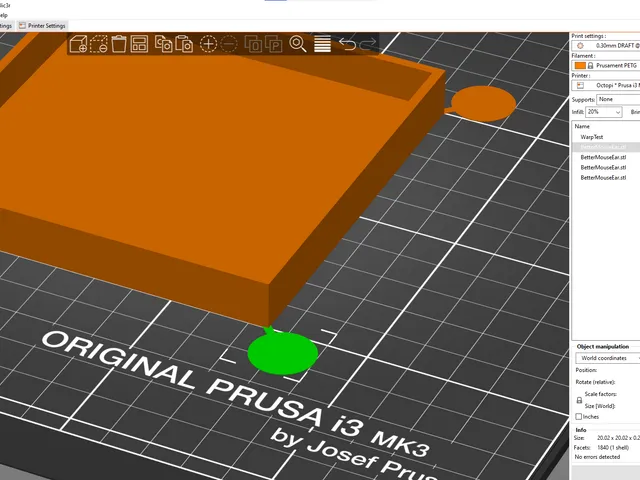Switch to the Printer Settings tab
The image size is (640, 480).
pyautogui.click(x=42, y=26)
